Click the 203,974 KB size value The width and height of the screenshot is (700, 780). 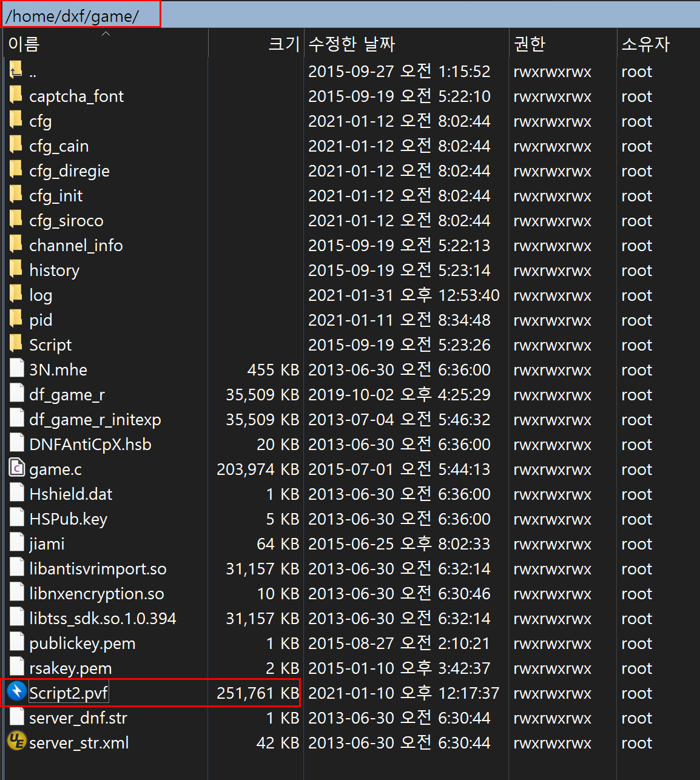[258, 469]
